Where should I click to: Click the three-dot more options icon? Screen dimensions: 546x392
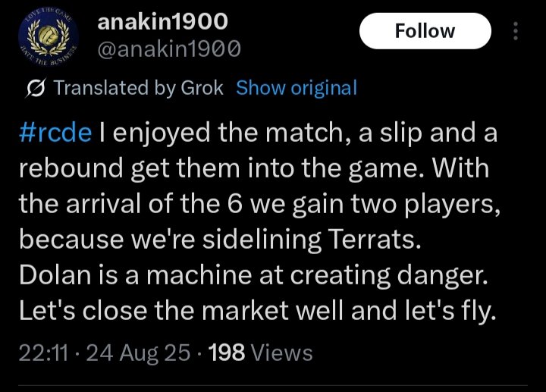516,31
